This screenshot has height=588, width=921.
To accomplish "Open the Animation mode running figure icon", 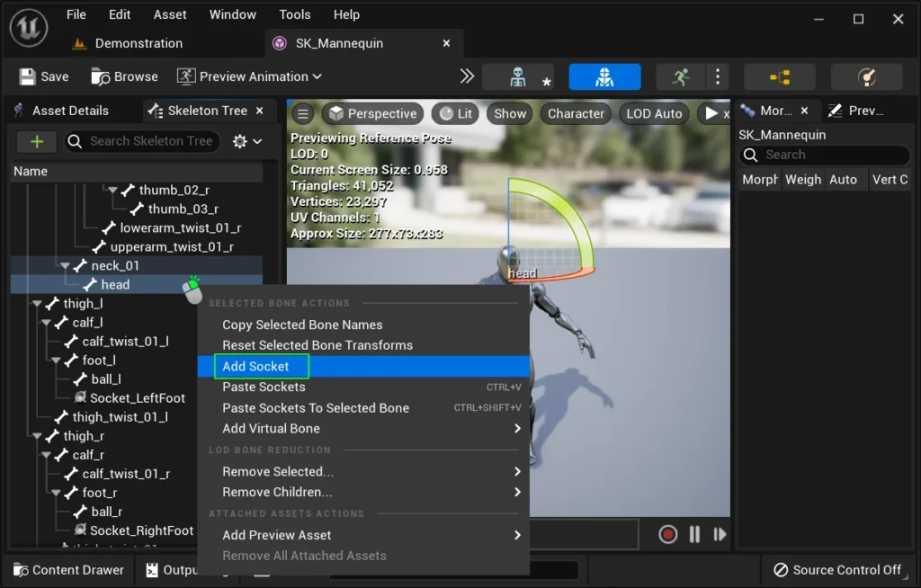I will pos(681,77).
